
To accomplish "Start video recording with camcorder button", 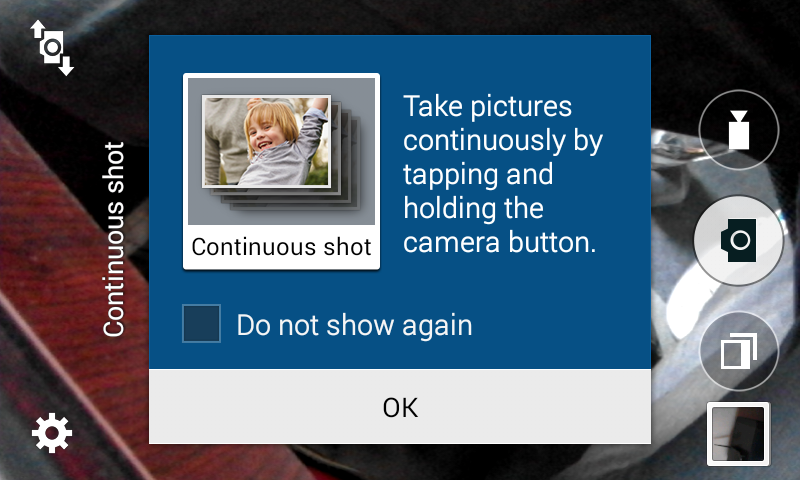I will 738,130.
